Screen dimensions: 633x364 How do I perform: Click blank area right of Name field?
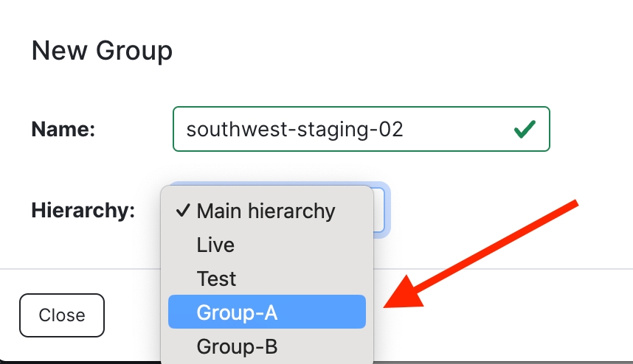click(x=590, y=130)
